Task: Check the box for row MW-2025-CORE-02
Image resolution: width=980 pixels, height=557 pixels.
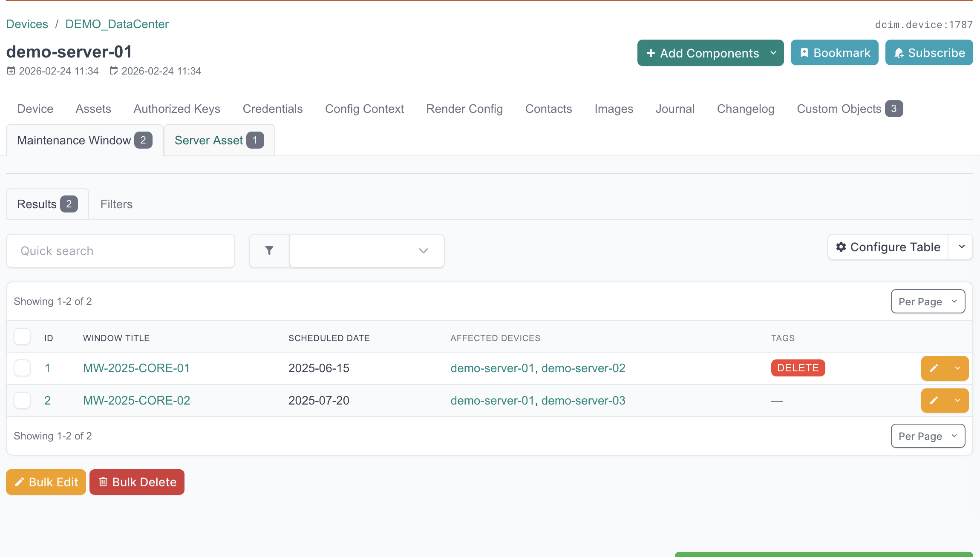Action: [x=22, y=401]
